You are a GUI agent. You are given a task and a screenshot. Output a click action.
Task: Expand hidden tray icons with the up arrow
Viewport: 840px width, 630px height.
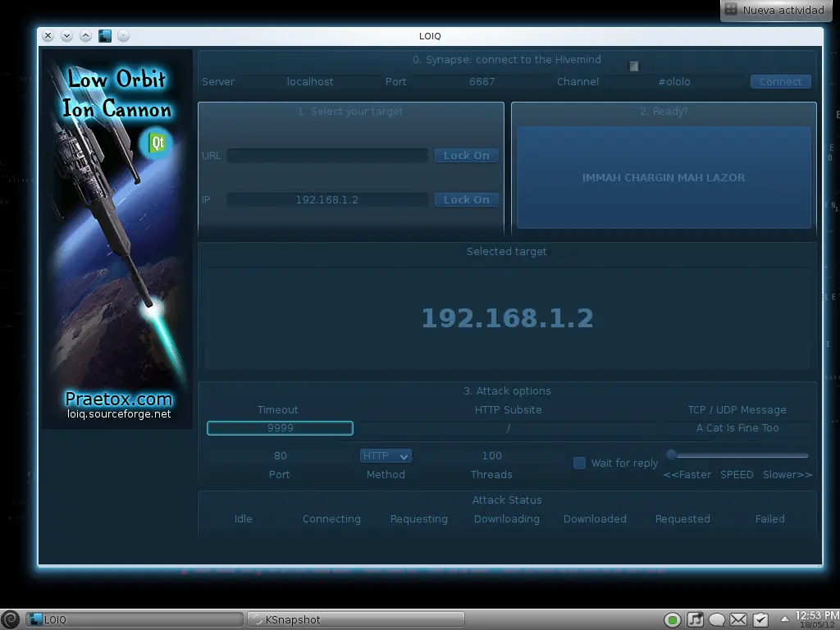tap(784, 619)
